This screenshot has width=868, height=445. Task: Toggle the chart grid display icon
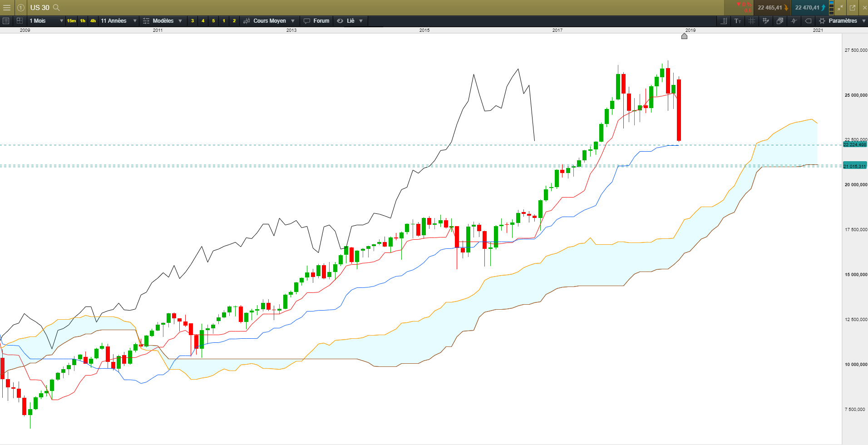point(752,21)
